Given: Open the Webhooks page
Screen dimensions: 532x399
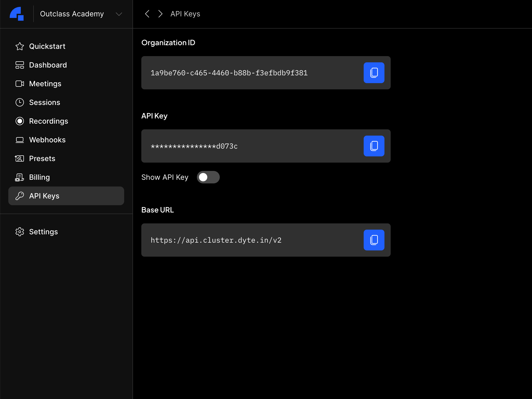Looking at the screenshot, I should 47,140.
